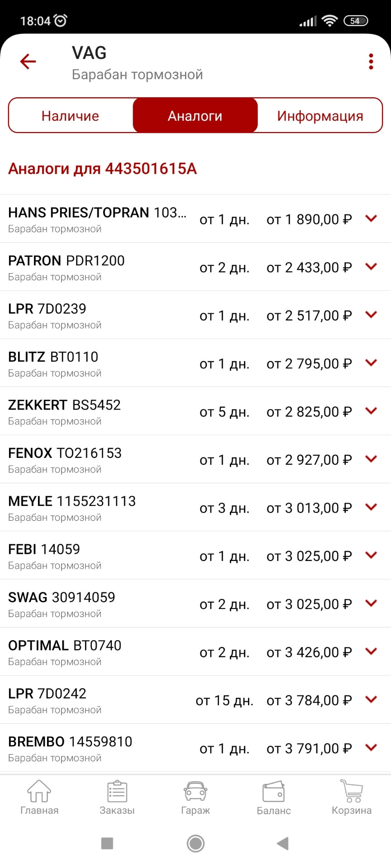This screenshot has height=868, width=391.
Task: Expand PATRON PDR1200 row chevron
Action: pyautogui.click(x=371, y=267)
